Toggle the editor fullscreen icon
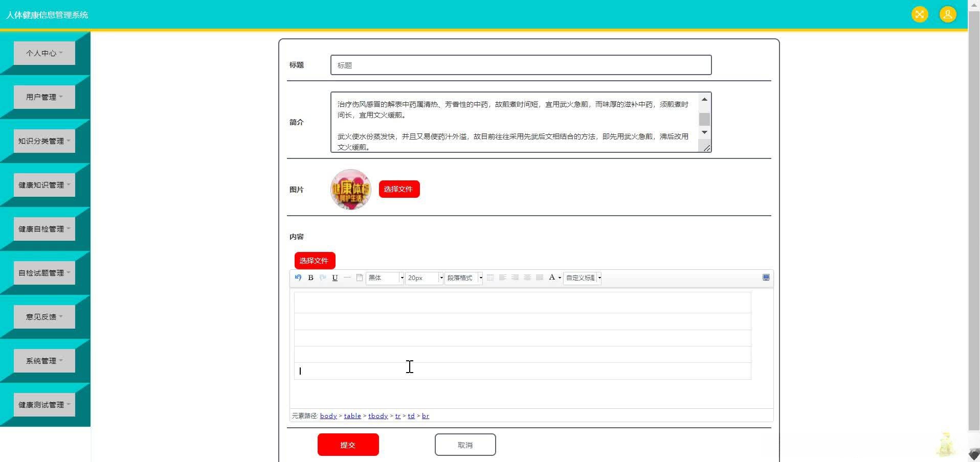The height and width of the screenshot is (462, 980). 766,277
